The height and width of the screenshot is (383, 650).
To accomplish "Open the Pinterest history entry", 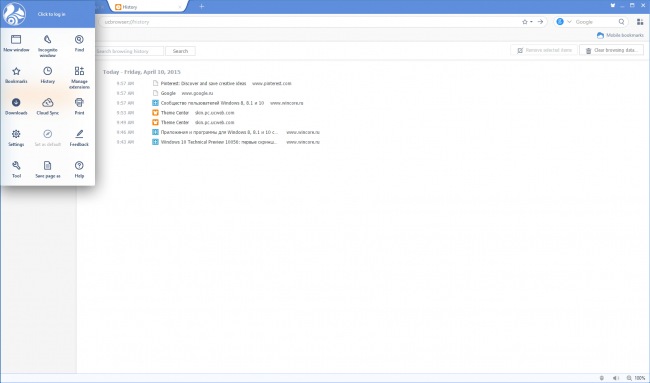I will pos(203,83).
